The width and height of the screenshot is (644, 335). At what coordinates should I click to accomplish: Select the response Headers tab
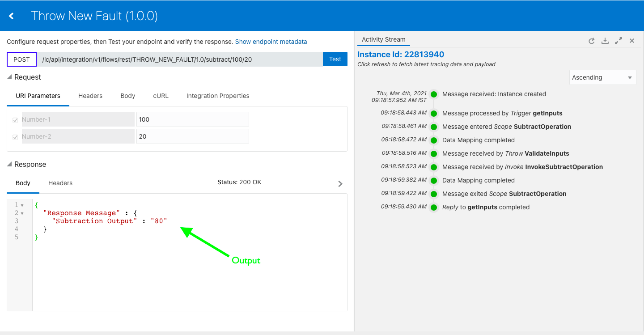[60, 183]
